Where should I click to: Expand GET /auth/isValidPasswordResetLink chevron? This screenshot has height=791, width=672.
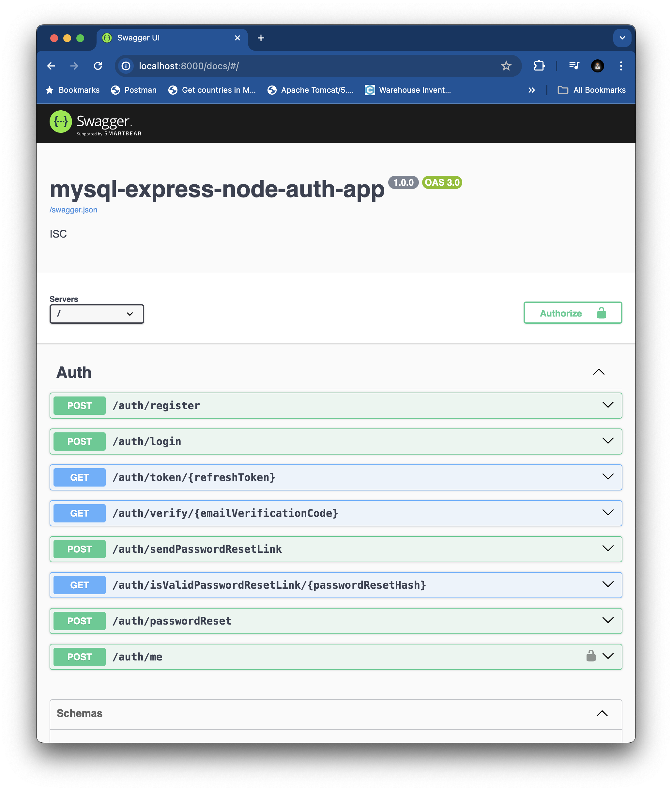coord(608,584)
